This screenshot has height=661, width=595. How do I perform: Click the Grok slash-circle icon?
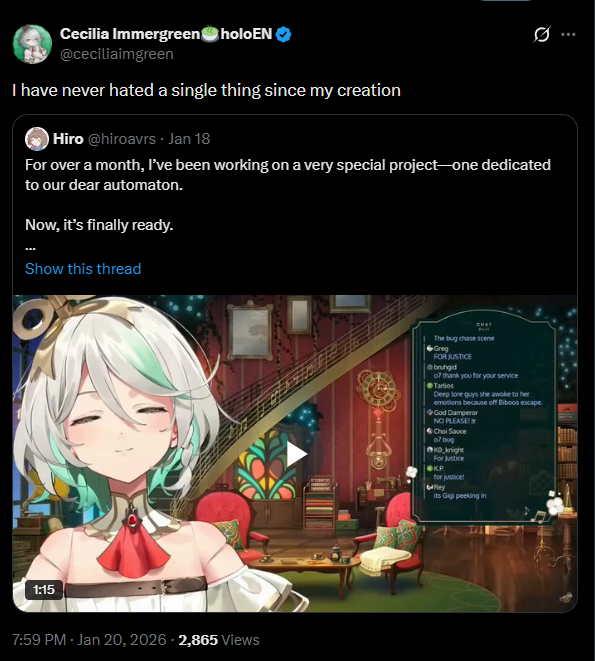541,35
